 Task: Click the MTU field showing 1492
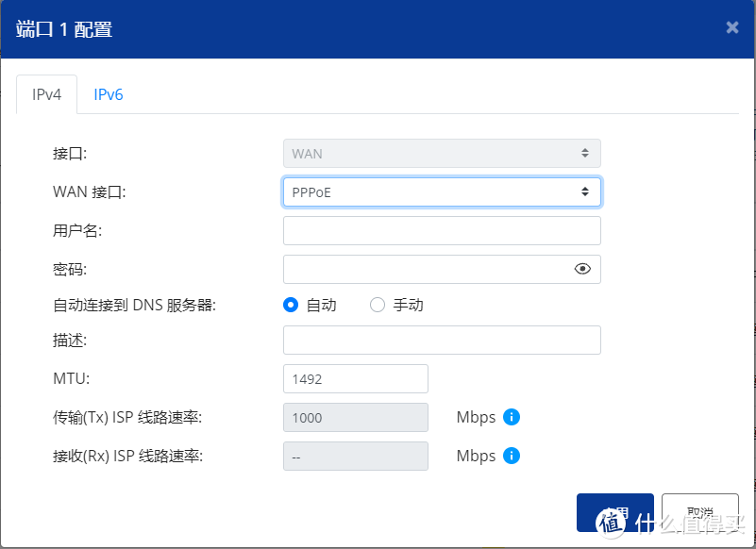click(x=355, y=377)
